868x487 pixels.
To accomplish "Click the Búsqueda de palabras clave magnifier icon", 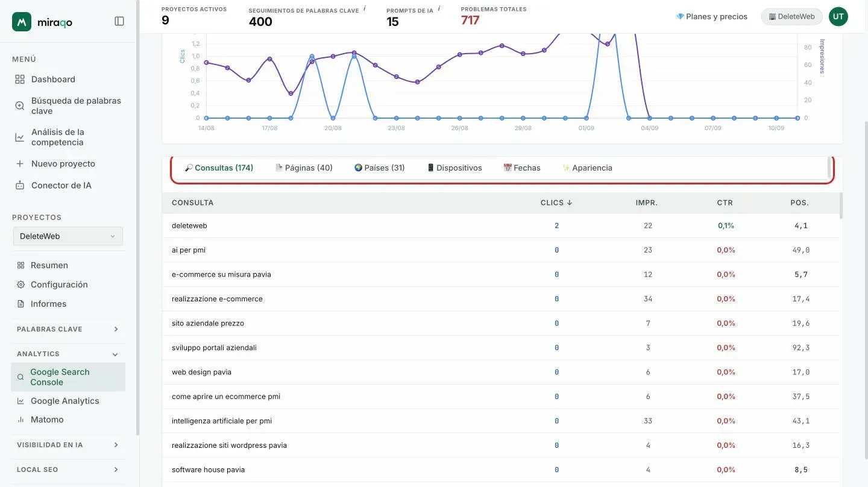I will coord(20,106).
